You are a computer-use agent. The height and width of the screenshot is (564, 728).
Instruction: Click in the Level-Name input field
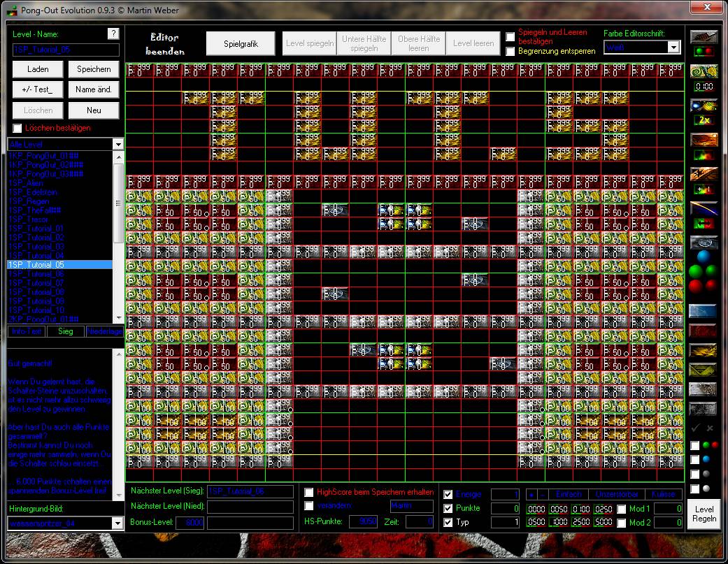pos(66,50)
